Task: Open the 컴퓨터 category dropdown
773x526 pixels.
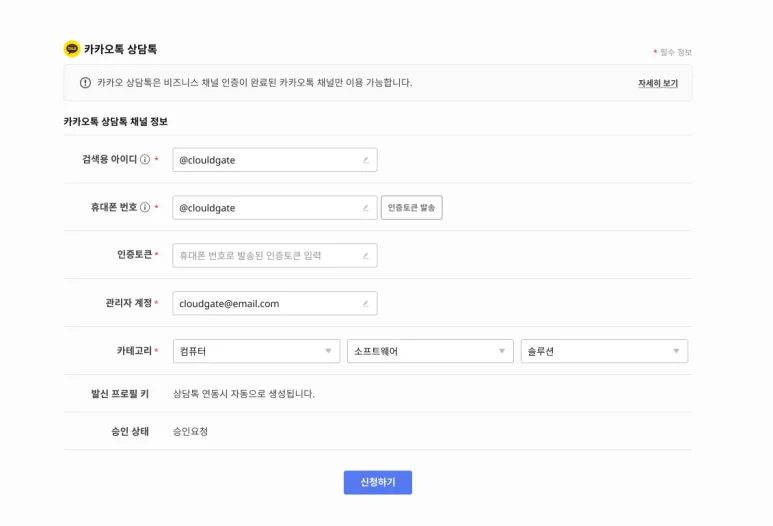Action: (x=256, y=351)
